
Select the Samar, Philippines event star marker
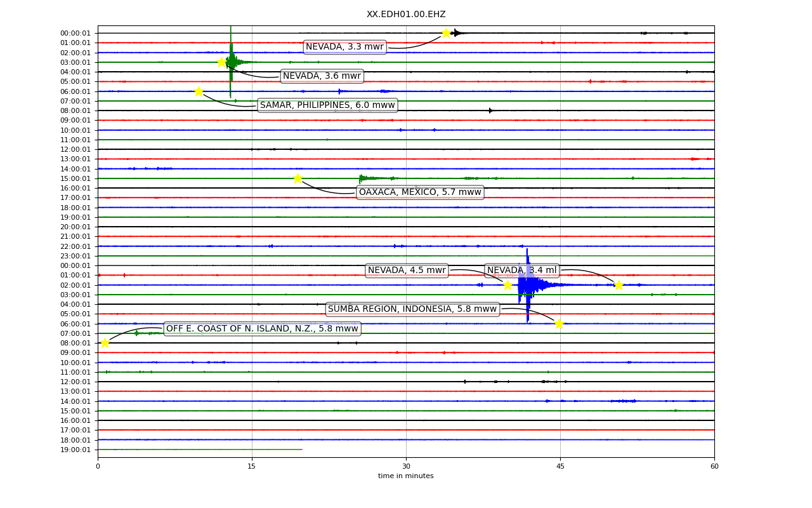(199, 91)
